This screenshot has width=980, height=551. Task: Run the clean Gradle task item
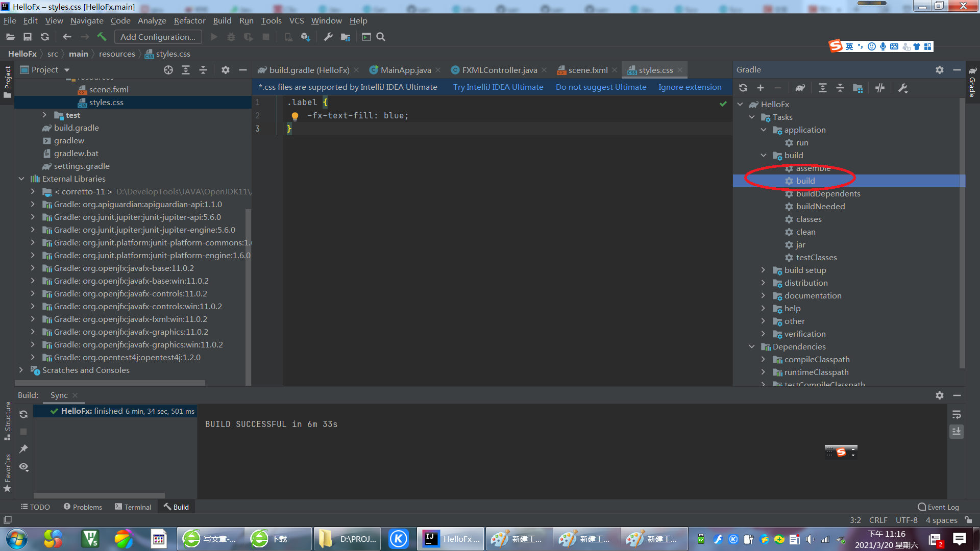(805, 232)
